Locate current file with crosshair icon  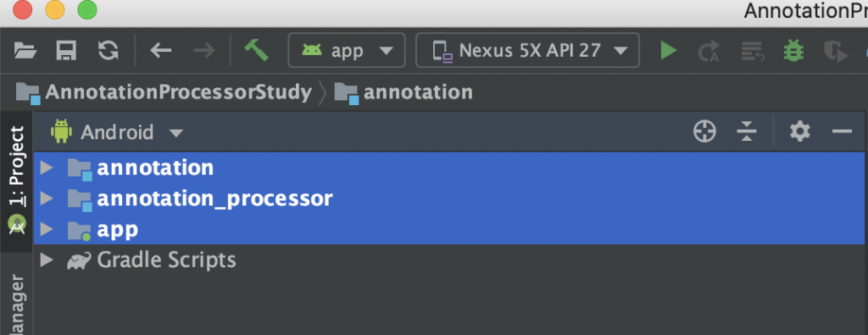coord(704,131)
